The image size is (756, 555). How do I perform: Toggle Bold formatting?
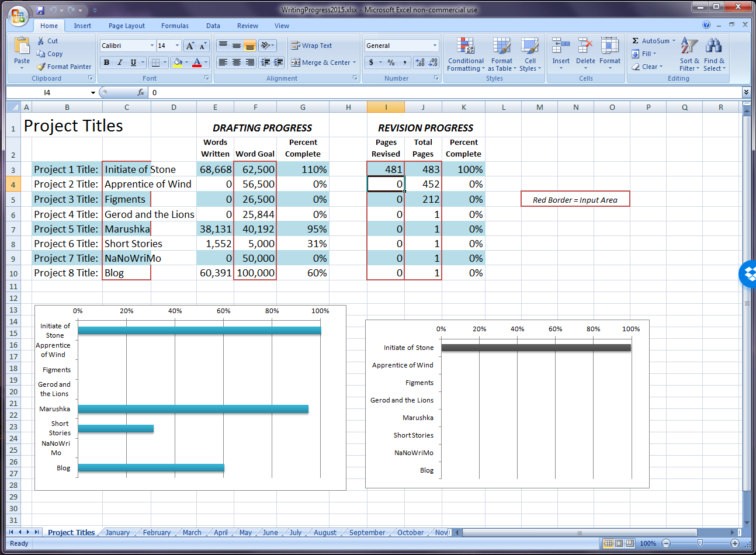click(x=106, y=63)
